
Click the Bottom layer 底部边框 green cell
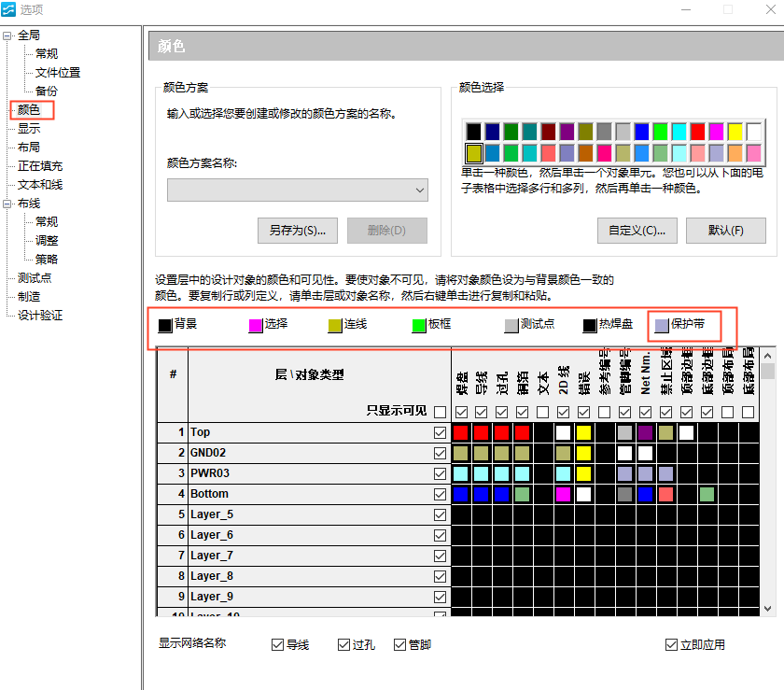click(707, 494)
